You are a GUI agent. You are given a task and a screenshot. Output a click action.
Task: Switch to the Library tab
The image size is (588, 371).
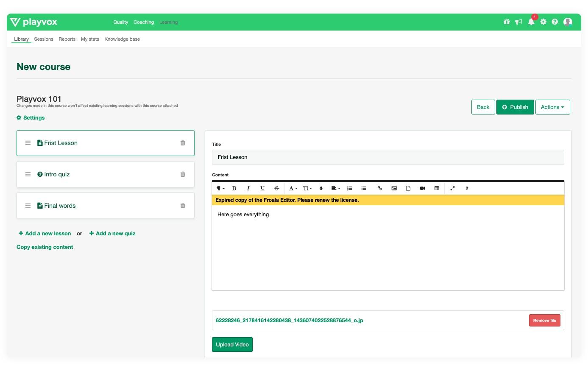click(21, 39)
